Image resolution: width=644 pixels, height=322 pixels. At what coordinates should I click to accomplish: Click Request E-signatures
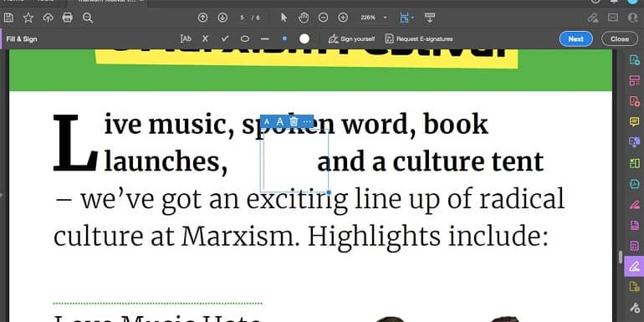coord(419,39)
